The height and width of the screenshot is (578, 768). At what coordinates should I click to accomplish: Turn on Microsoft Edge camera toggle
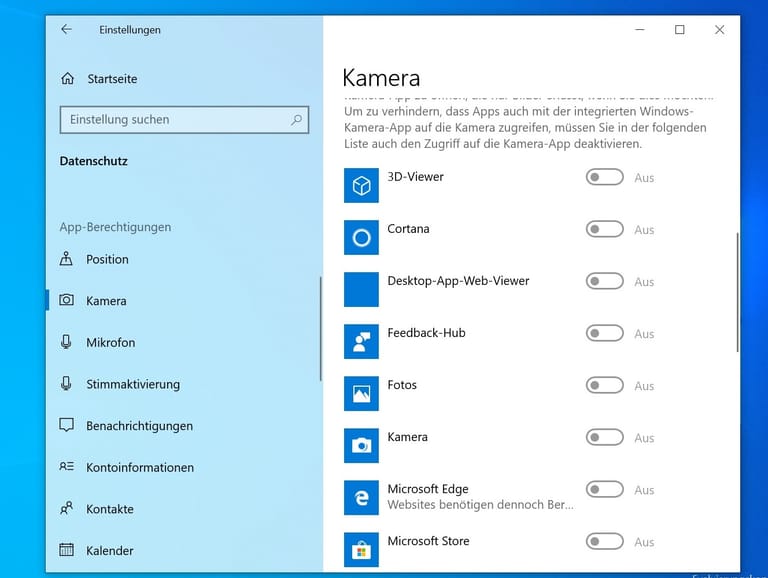[604, 489]
